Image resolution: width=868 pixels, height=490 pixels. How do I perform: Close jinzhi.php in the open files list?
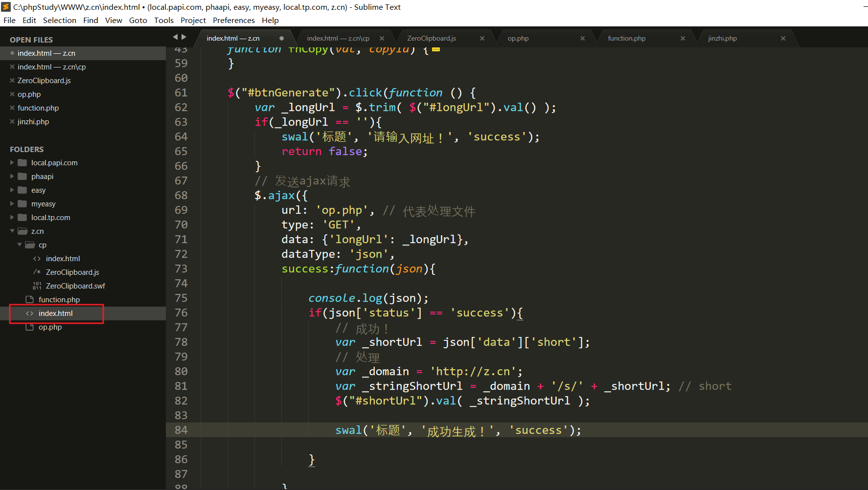[x=12, y=122]
